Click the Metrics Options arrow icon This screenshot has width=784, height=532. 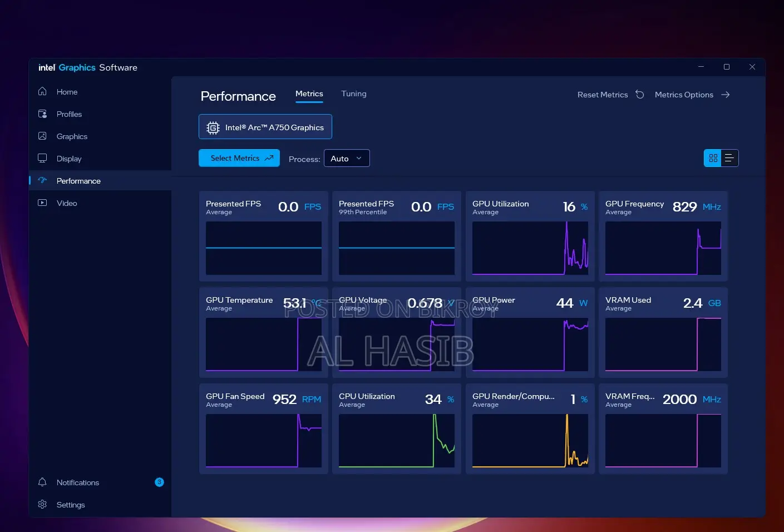pyautogui.click(x=726, y=95)
